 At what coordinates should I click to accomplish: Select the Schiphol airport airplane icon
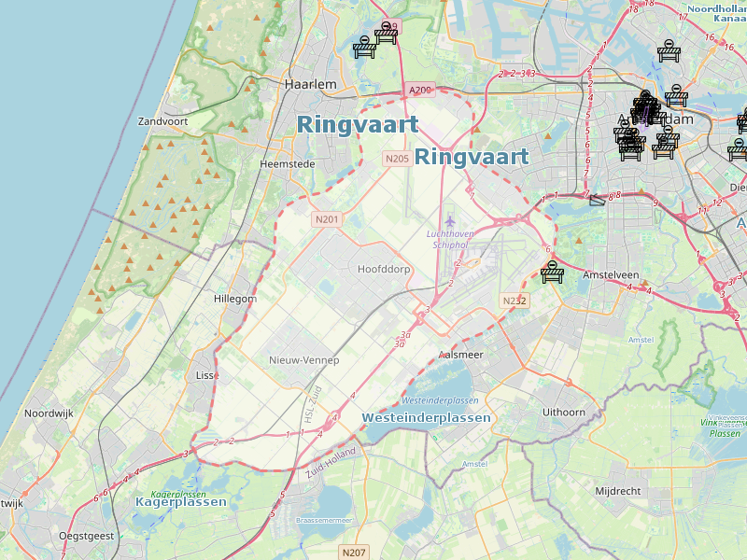[451, 220]
